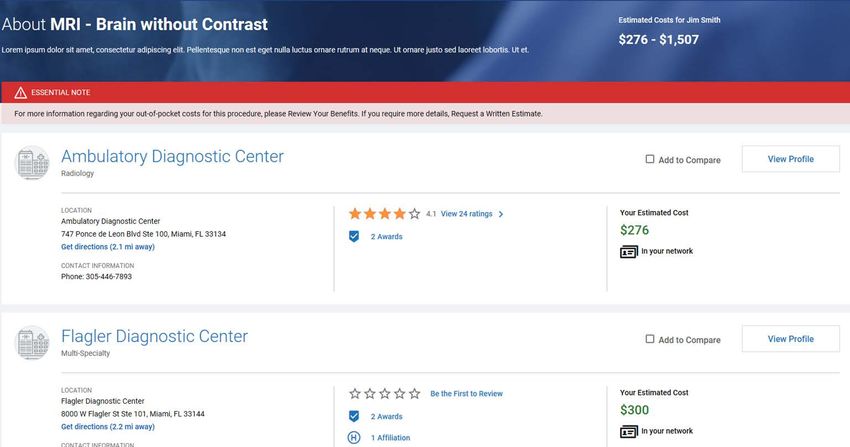Viewport: 850px width, 447px height.
Task: Click the awards shield icon for Flagler Diagnostic Center
Action: point(354,416)
